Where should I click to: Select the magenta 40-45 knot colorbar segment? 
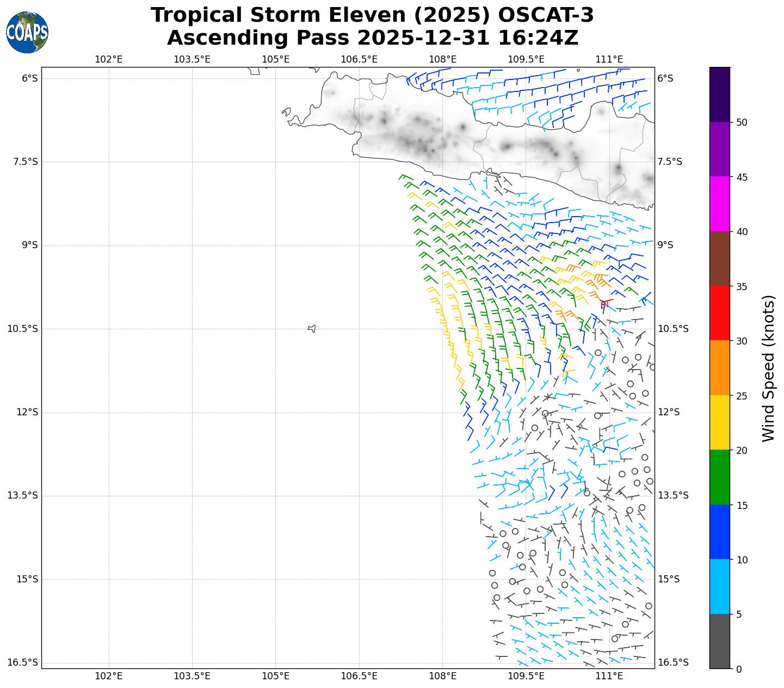pyautogui.click(x=720, y=204)
